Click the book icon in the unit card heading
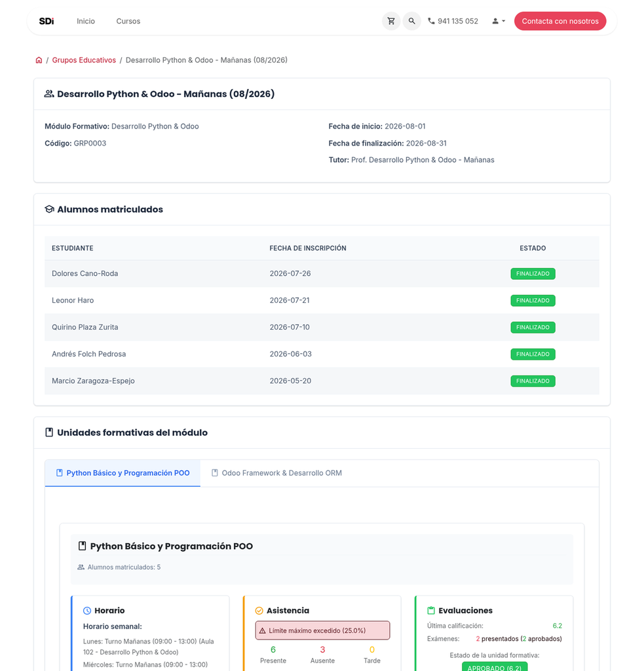644x671 pixels. tap(82, 546)
